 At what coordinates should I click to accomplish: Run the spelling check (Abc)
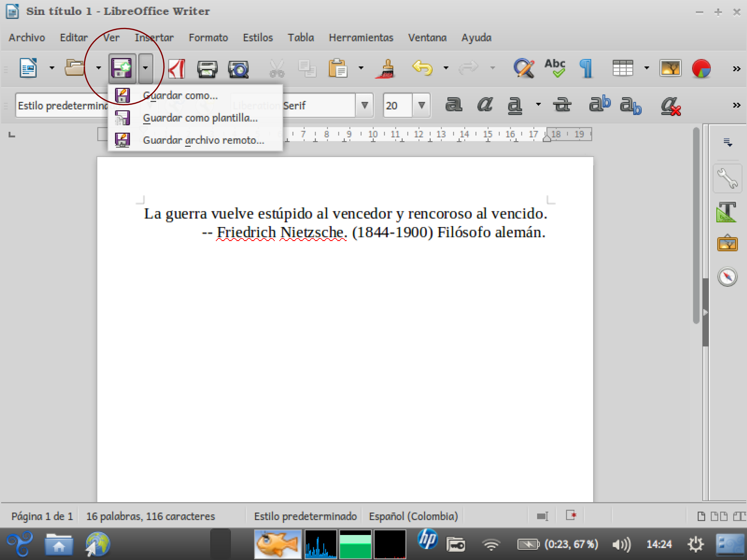tap(555, 68)
